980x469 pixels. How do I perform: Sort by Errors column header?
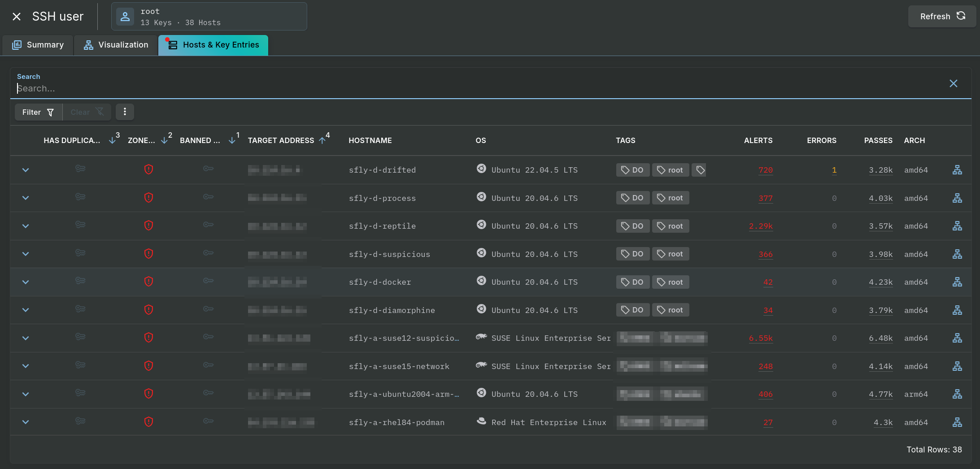point(822,140)
